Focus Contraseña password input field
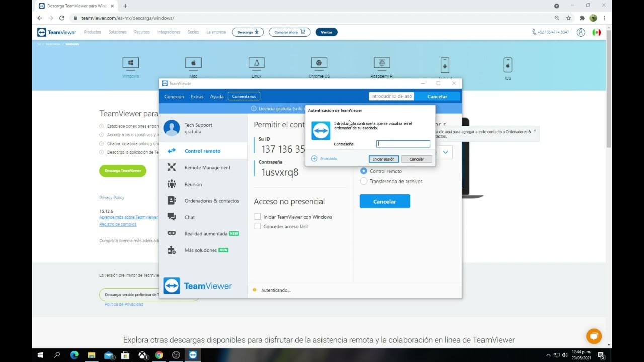Image resolution: width=644 pixels, height=362 pixels. click(403, 144)
